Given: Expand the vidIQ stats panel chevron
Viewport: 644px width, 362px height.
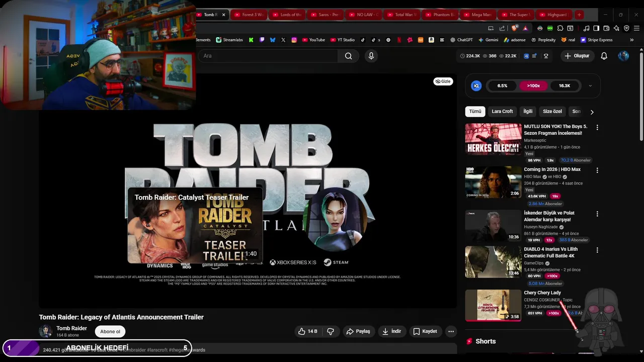Looking at the screenshot, I should (590, 86).
